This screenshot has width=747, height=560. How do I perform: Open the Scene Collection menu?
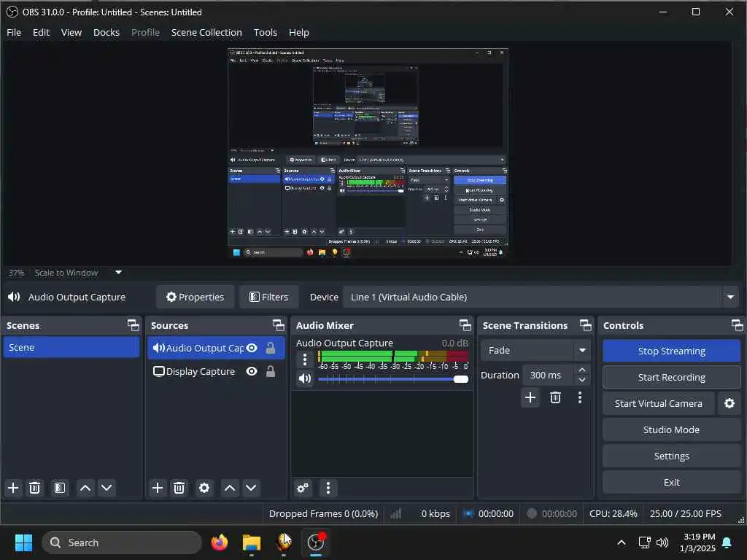click(x=206, y=32)
